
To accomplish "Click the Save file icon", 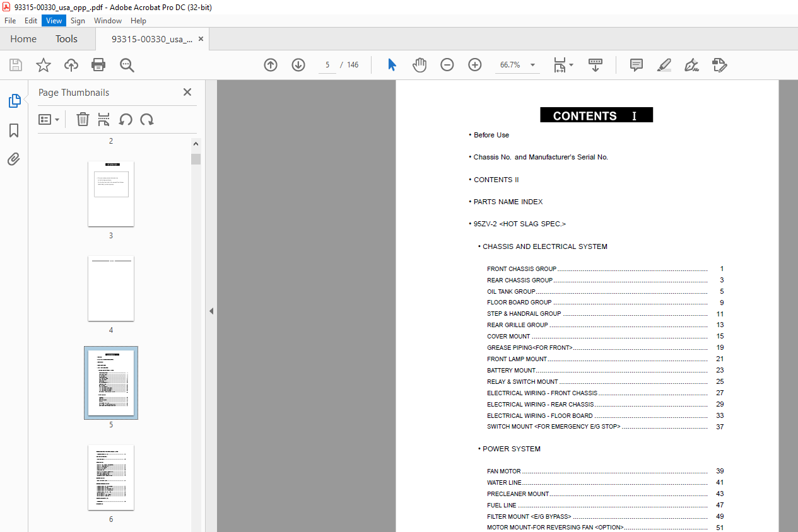I will point(16,65).
